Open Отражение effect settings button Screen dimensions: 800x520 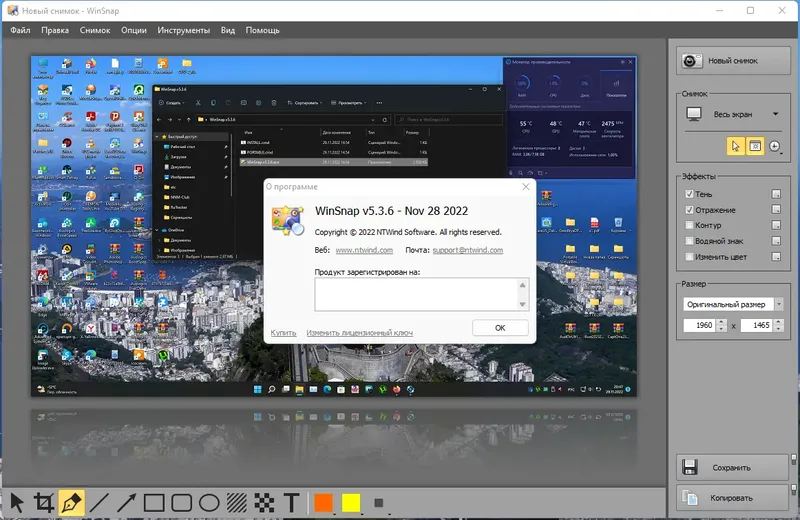(x=776, y=209)
